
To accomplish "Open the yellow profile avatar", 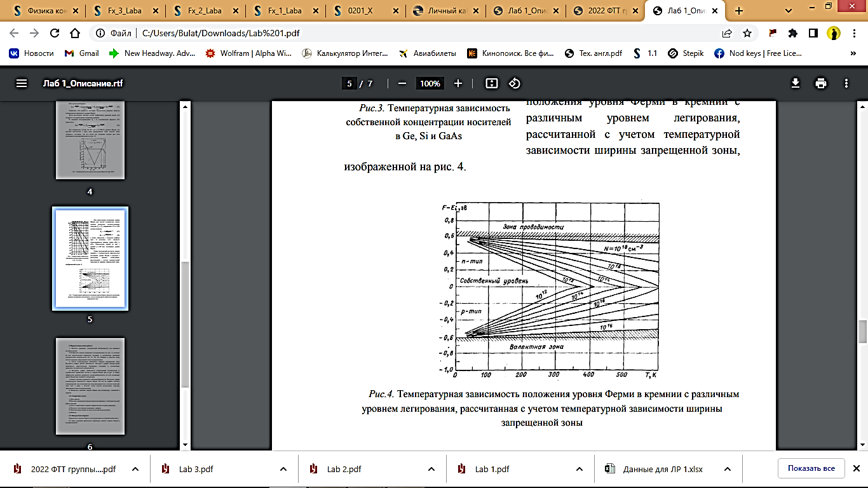I will 834,33.
